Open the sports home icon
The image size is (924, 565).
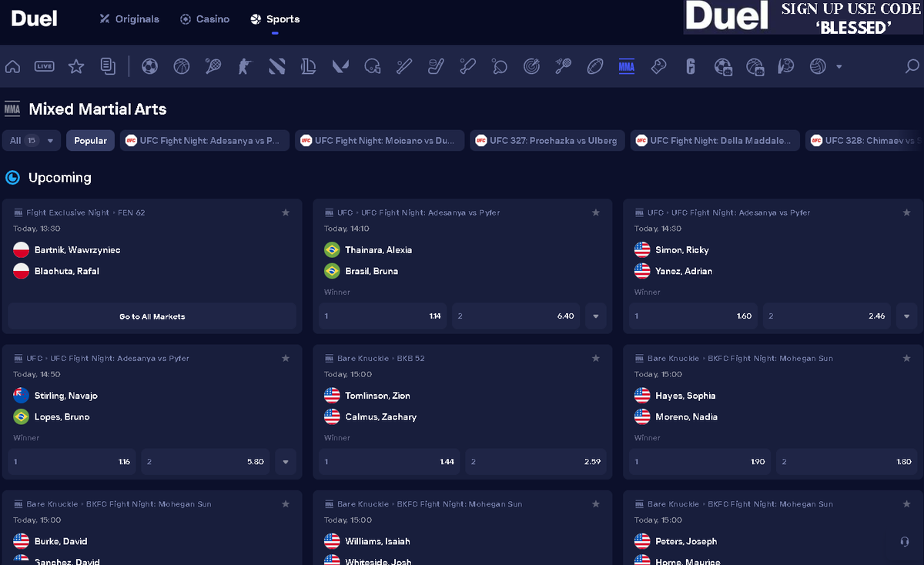tap(12, 67)
